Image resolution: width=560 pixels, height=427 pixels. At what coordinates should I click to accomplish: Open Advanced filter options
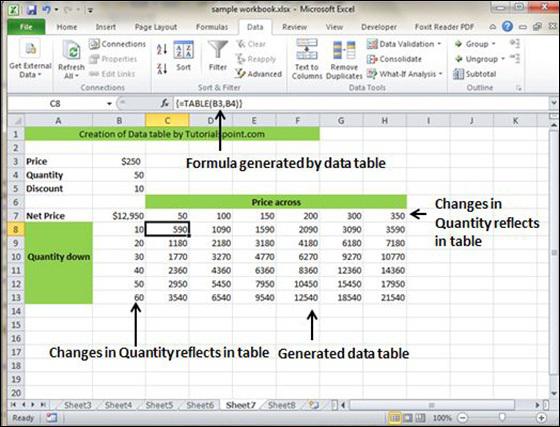click(x=259, y=74)
